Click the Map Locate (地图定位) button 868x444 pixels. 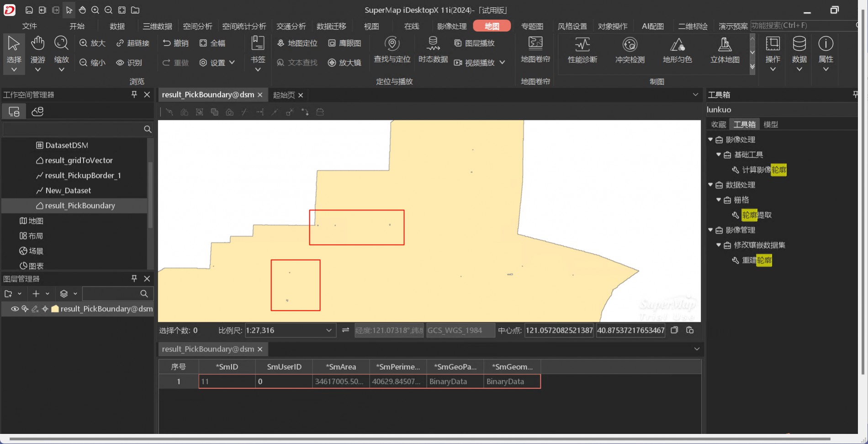pos(297,43)
